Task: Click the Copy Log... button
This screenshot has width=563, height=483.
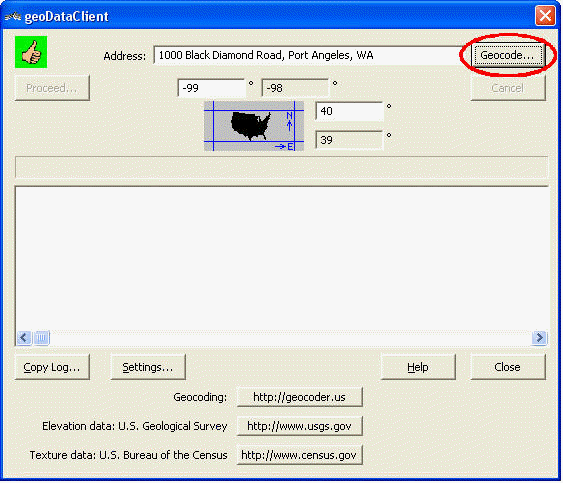Action: (x=52, y=367)
